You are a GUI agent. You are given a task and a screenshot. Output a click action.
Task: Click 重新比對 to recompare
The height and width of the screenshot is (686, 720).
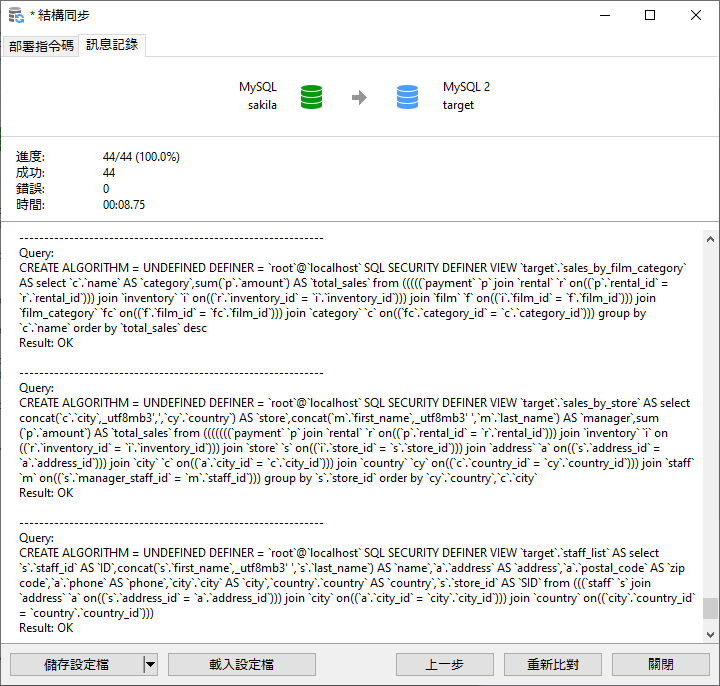(x=552, y=664)
